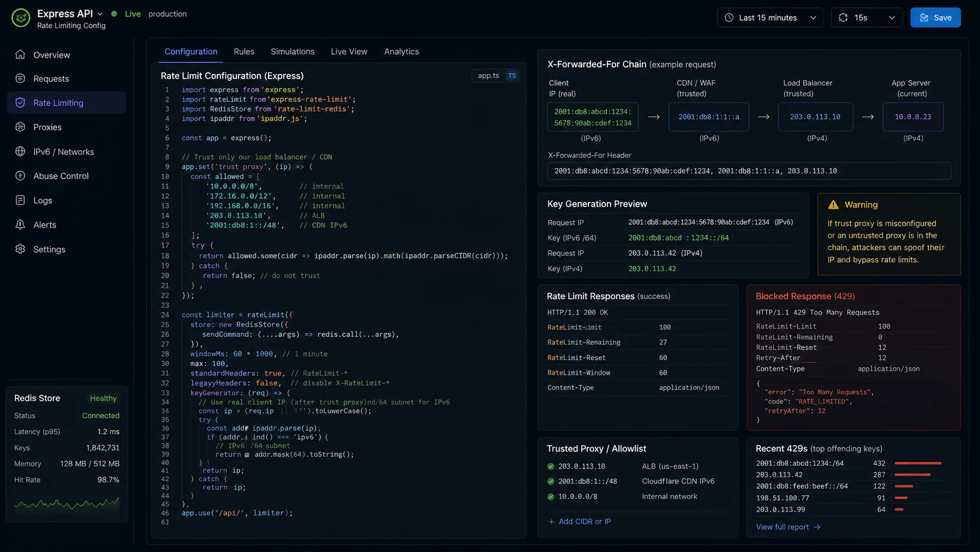Click the Save button
Screen dimensions: 980x552
coord(935,18)
